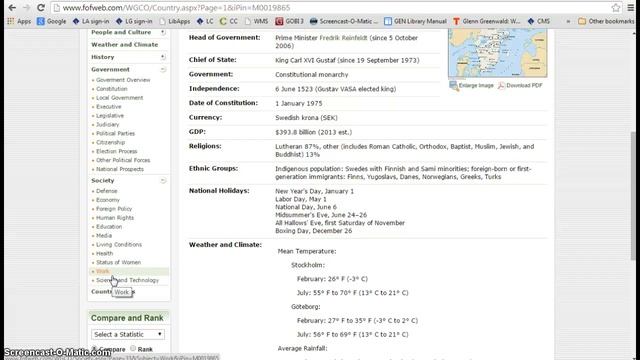
Task: Open the Defense link
Action: click(107, 191)
